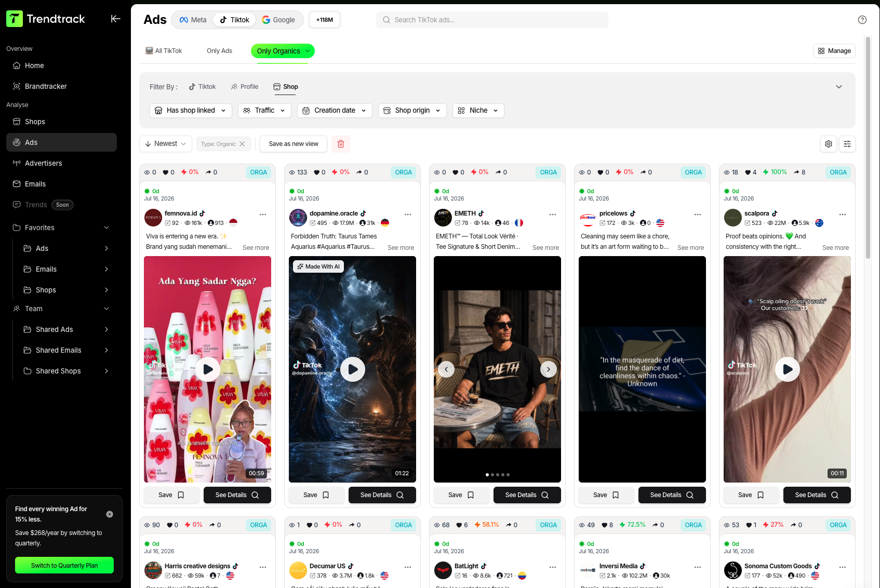The width and height of the screenshot is (880, 588).
Task: Open the Traffic filter dropdown
Action: (x=264, y=111)
